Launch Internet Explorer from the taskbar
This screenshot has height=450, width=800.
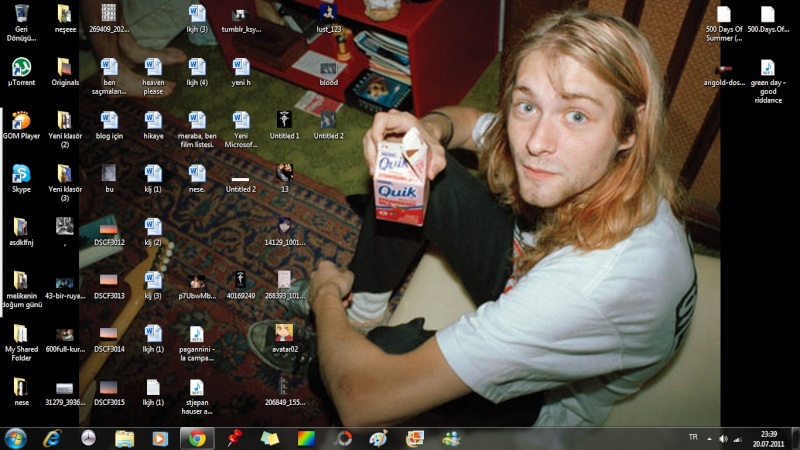point(52,438)
